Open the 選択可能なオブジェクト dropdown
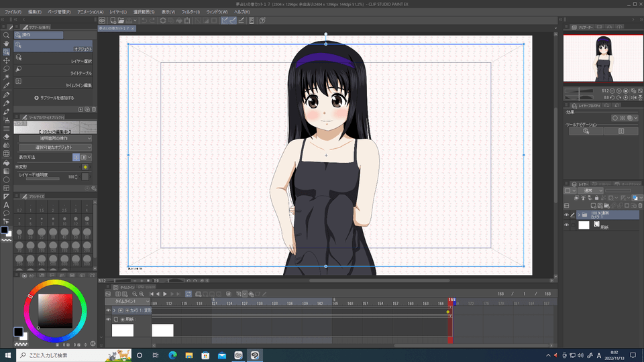Screen dimensions: 644x362 point(55,147)
